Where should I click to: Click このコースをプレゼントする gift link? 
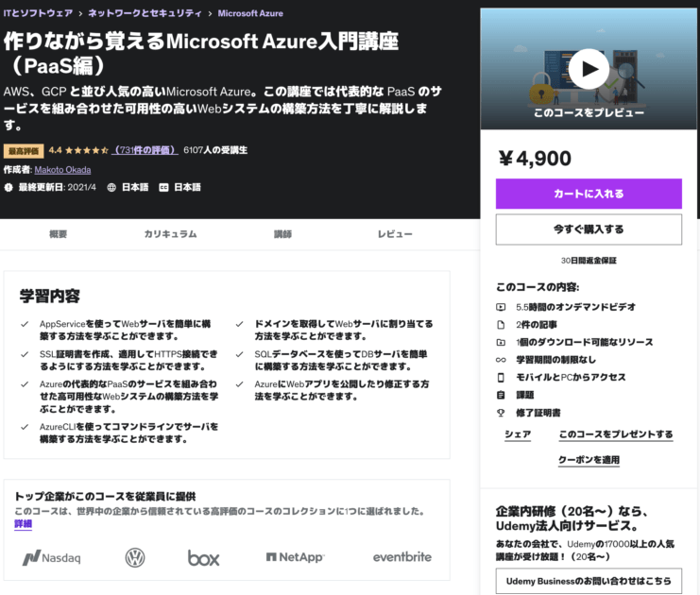[x=616, y=434]
